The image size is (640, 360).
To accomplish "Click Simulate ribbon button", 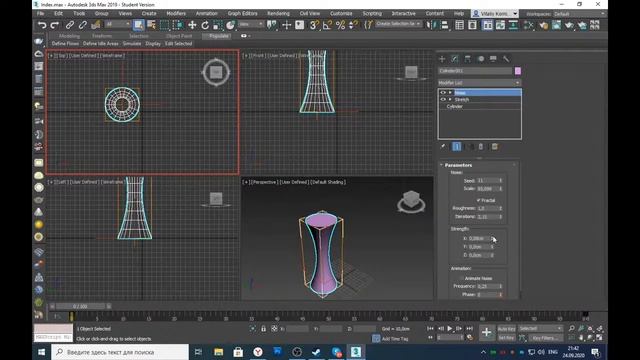I will (132, 43).
